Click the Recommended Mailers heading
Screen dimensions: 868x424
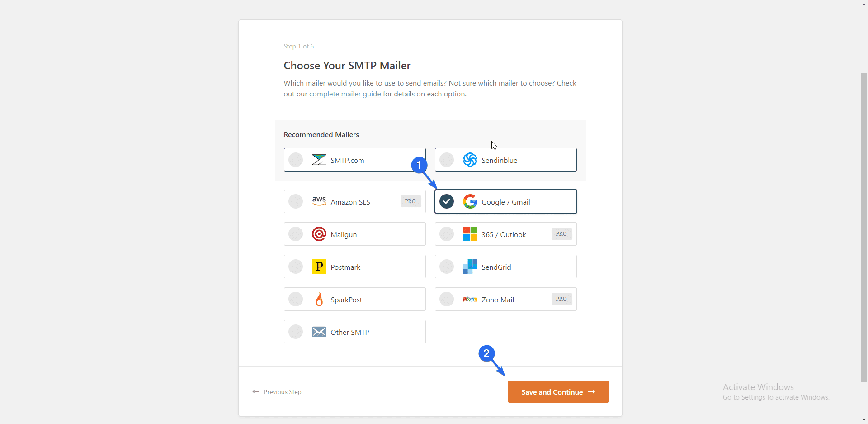click(x=321, y=134)
